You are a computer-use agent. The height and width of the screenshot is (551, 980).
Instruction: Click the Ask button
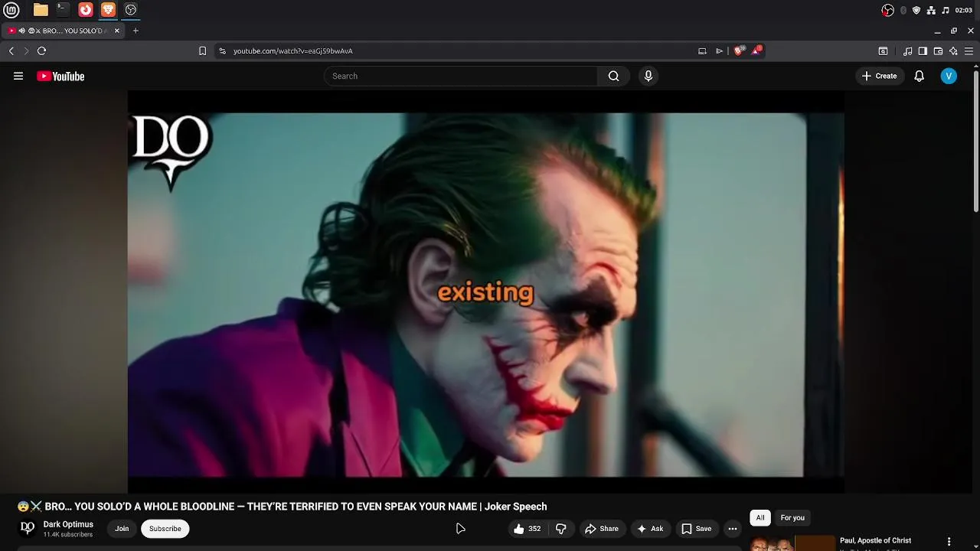click(650, 528)
